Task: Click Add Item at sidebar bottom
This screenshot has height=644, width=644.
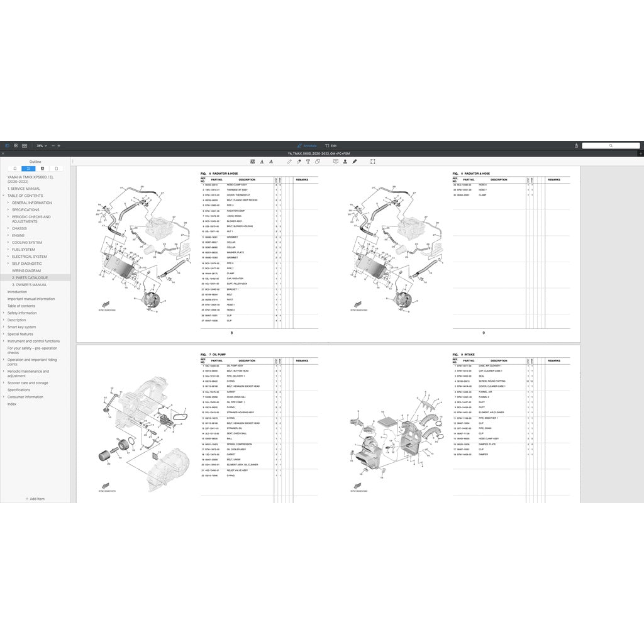Action: click(x=35, y=499)
